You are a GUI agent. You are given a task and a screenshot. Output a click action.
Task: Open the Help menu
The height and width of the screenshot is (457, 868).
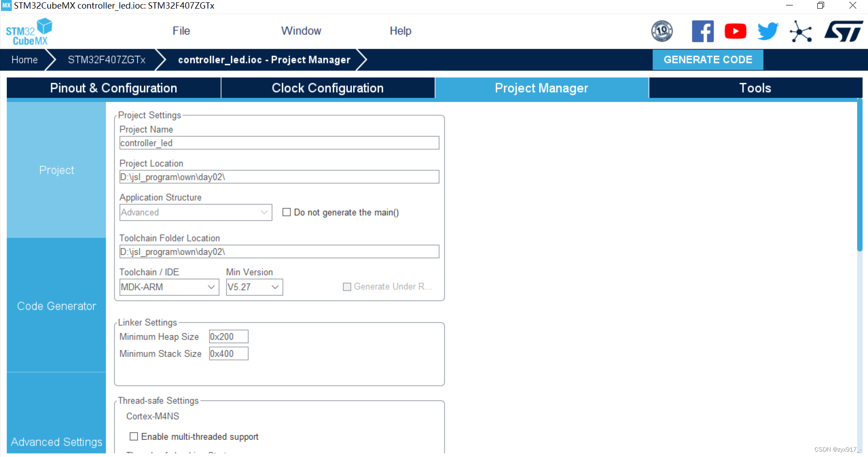tap(400, 31)
